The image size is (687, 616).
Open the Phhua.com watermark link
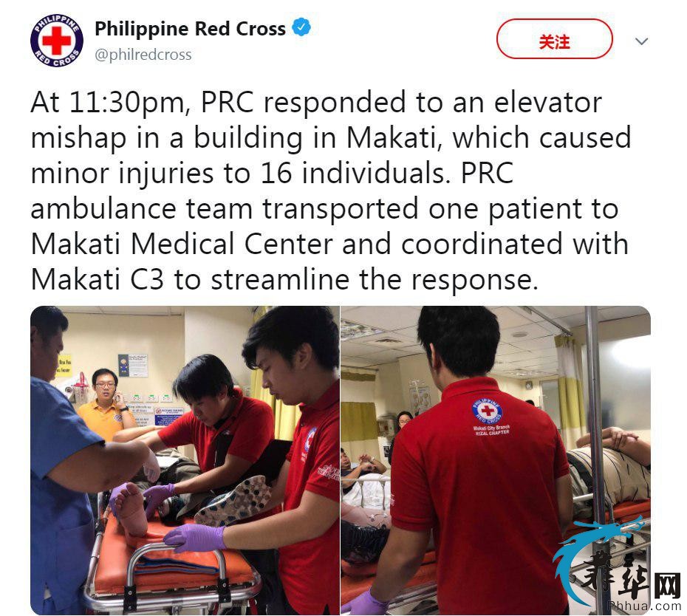click(644, 606)
